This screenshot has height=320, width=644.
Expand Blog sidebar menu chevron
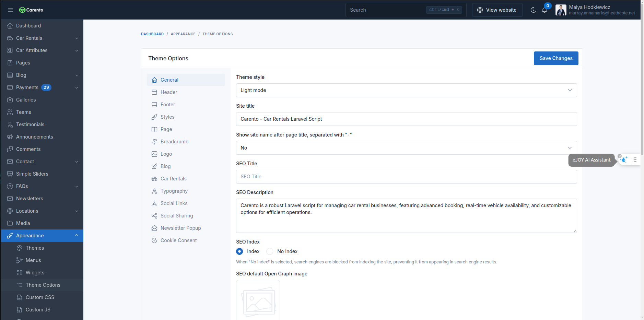click(x=77, y=75)
